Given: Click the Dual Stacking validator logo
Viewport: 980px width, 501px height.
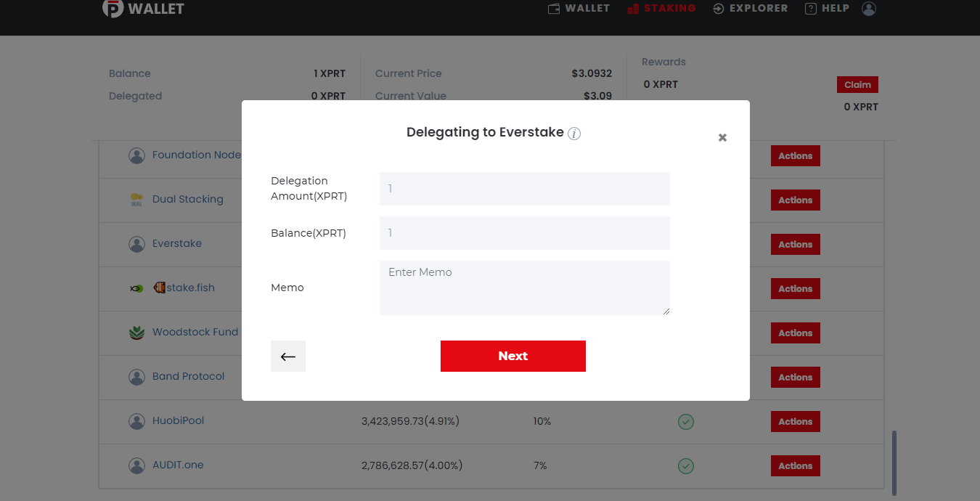Looking at the screenshot, I should [136, 200].
